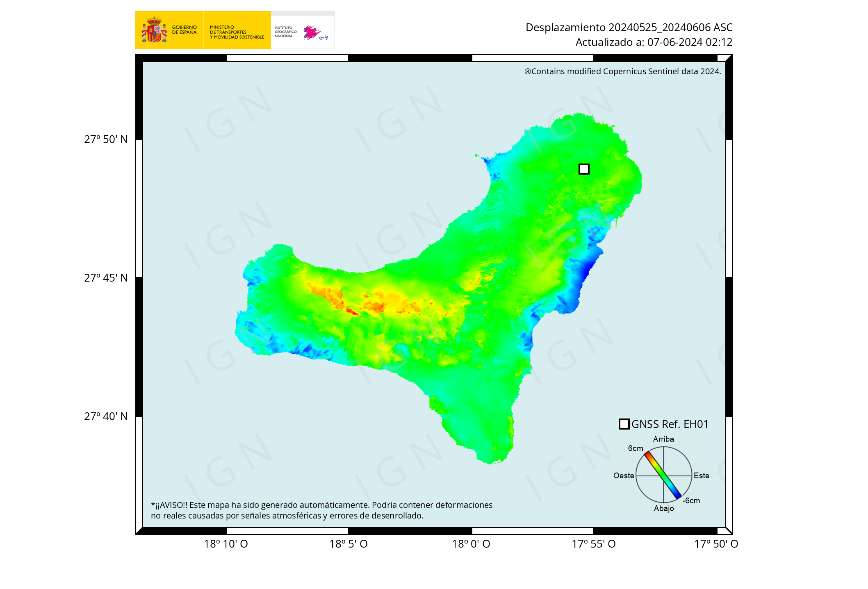
Task: Click the -6cm scale label
Action: point(691,500)
